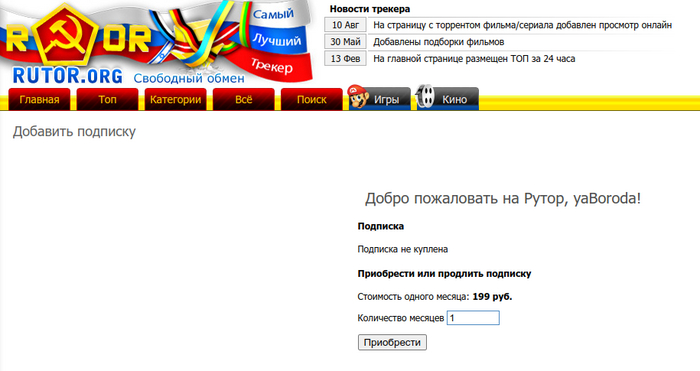The width and height of the screenshot is (700, 371).
Task: Click the film reel icon on Кино tab
Action: coord(425,96)
